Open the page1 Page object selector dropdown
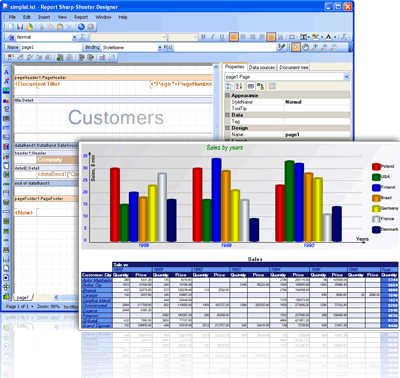400x378 pixels. pyautogui.click(x=346, y=77)
